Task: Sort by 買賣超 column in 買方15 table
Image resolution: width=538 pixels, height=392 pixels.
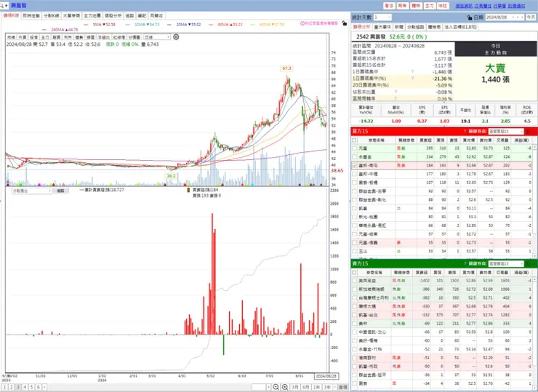Action: pyautogui.click(x=425, y=140)
